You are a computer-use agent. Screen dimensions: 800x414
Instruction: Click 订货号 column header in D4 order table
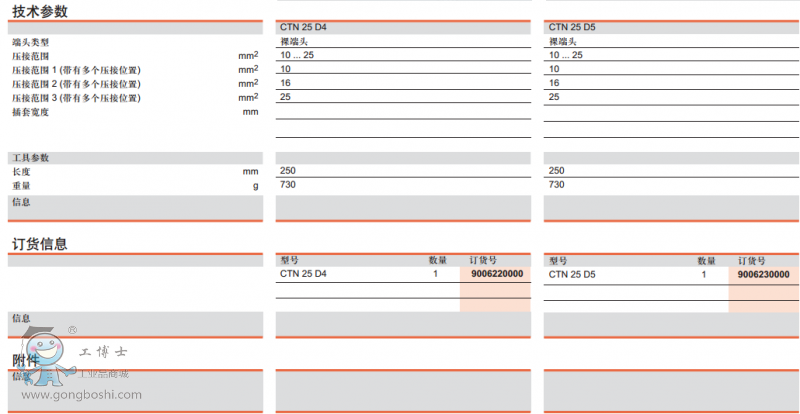(x=483, y=260)
